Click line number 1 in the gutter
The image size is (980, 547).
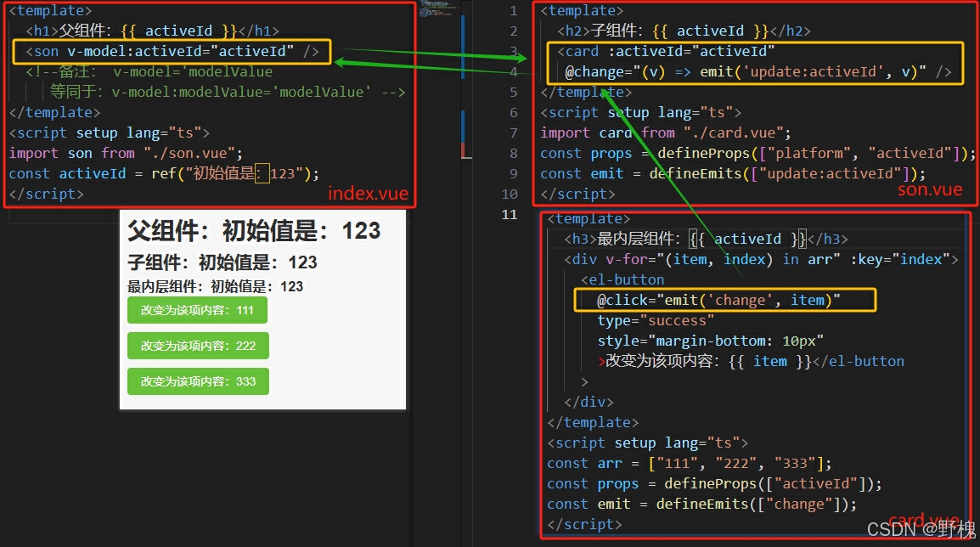[x=513, y=11]
